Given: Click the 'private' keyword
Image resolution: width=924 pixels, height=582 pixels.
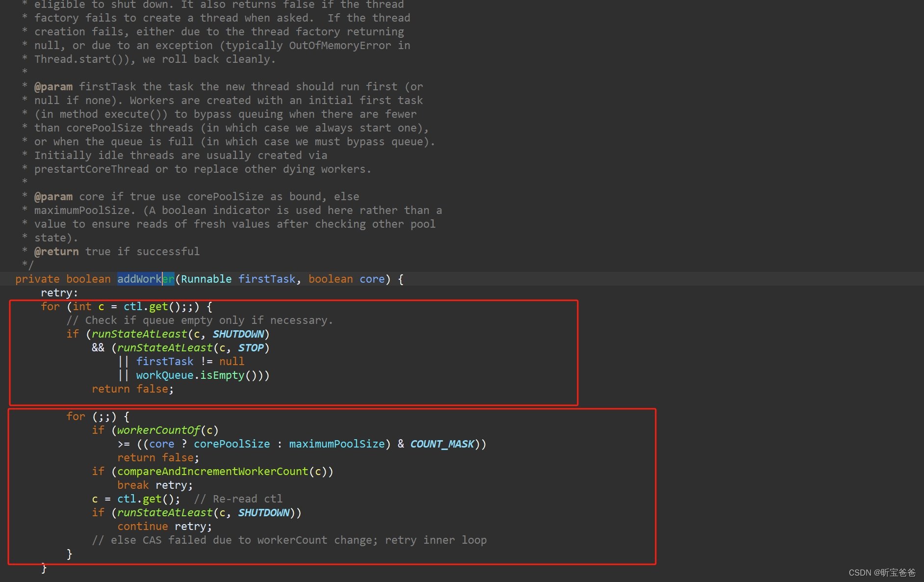Looking at the screenshot, I should tap(37, 279).
